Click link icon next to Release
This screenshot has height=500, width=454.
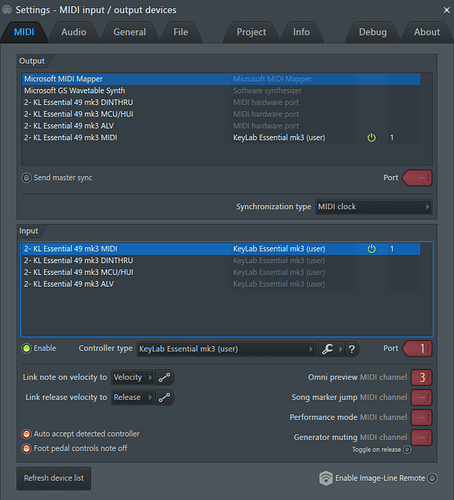point(164,397)
